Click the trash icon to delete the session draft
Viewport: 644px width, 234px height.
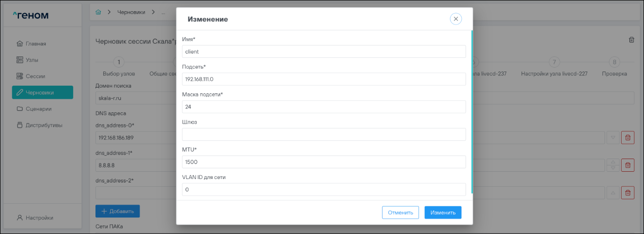[x=631, y=40]
